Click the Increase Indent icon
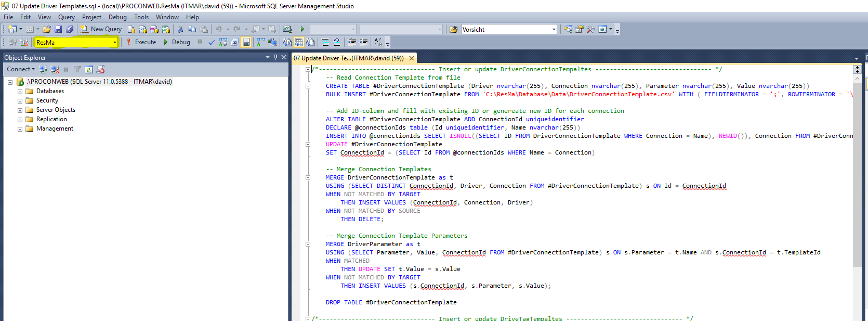The image size is (868, 321). pyautogui.click(x=364, y=43)
